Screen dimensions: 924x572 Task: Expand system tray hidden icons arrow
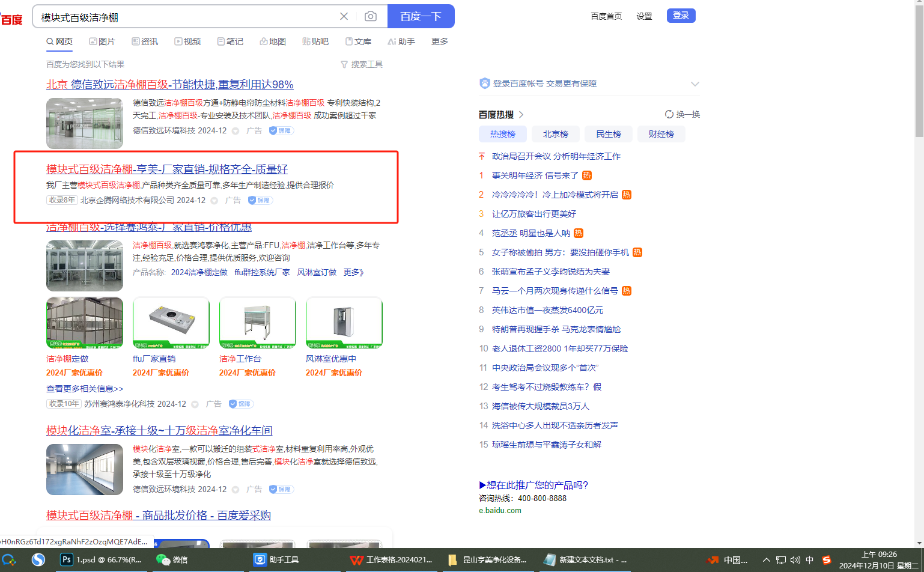tap(767, 560)
